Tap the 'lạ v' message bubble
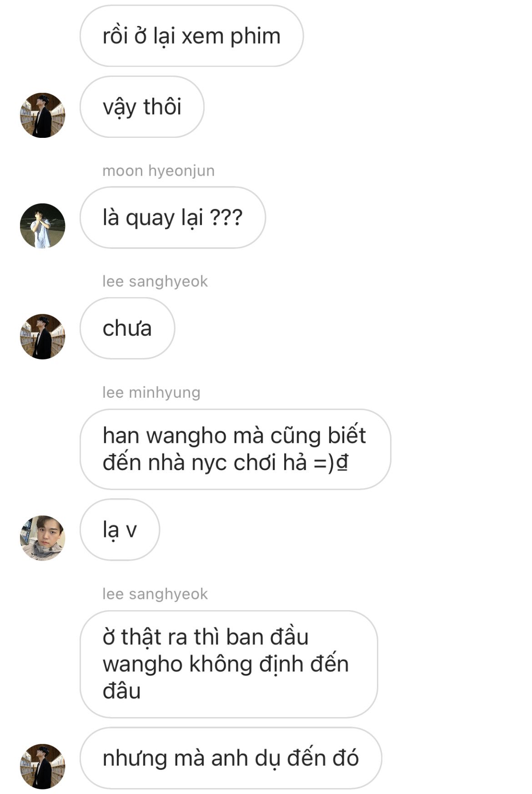Image resolution: width=532 pixels, height=794 pixels. click(120, 530)
